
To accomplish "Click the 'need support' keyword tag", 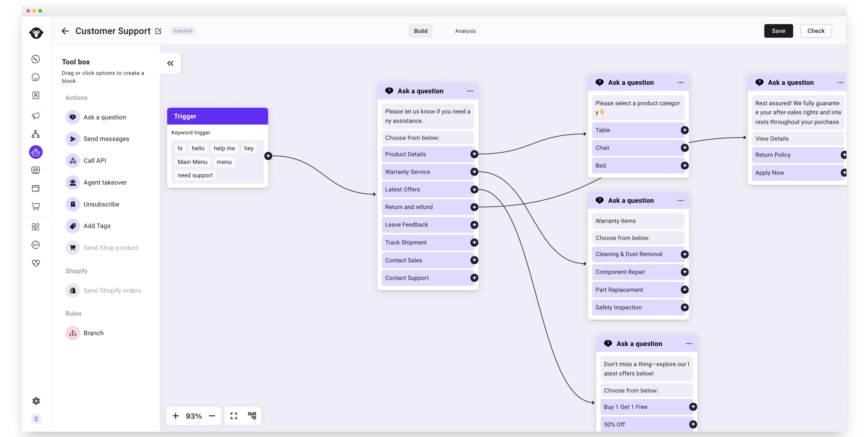I will (x=195, y=175).
